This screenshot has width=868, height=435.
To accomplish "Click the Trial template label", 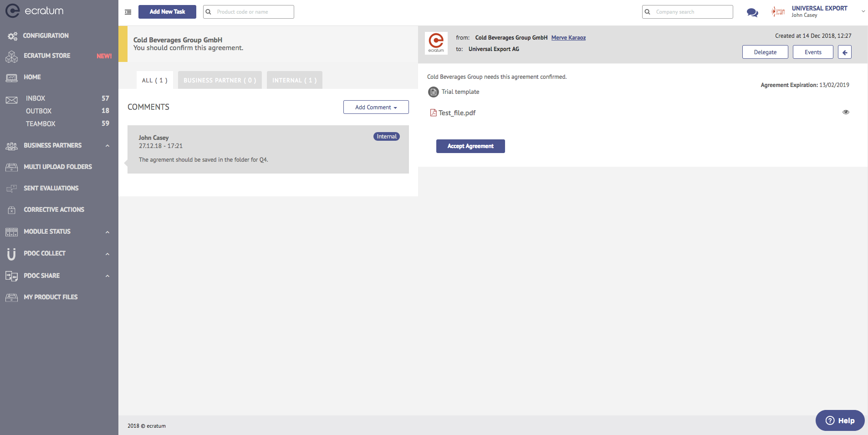I will point(460,92).
